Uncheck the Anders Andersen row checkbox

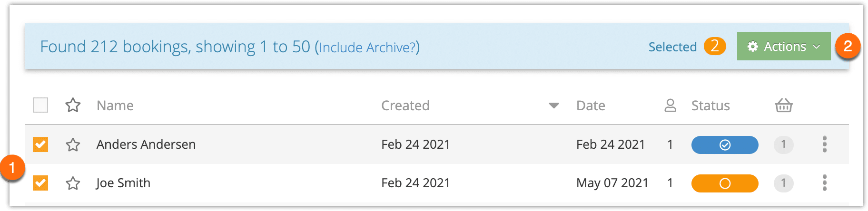40,144
